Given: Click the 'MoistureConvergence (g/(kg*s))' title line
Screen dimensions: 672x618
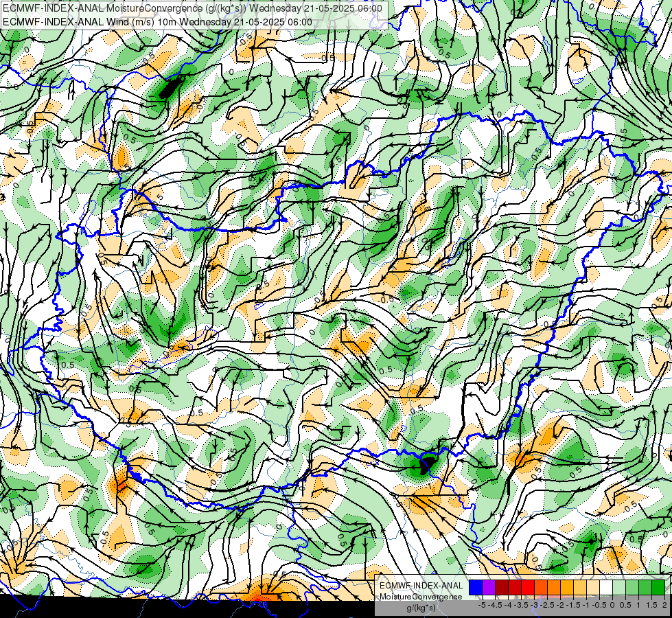Looking at the screenshot, I should 192,8.
